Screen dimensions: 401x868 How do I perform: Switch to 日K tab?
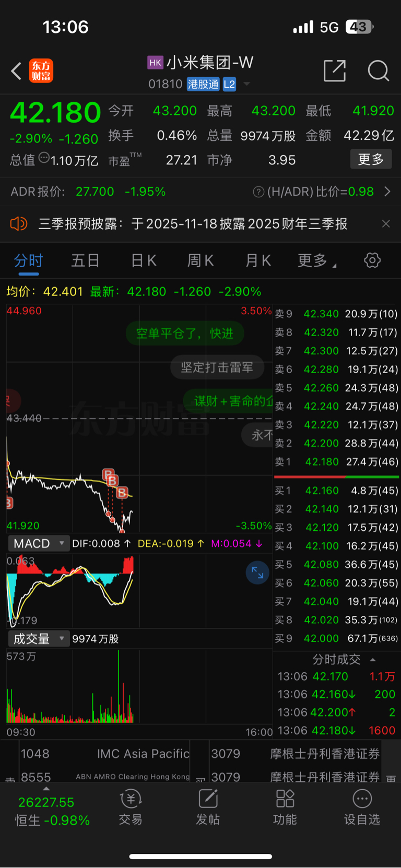(x=144, y=260)
